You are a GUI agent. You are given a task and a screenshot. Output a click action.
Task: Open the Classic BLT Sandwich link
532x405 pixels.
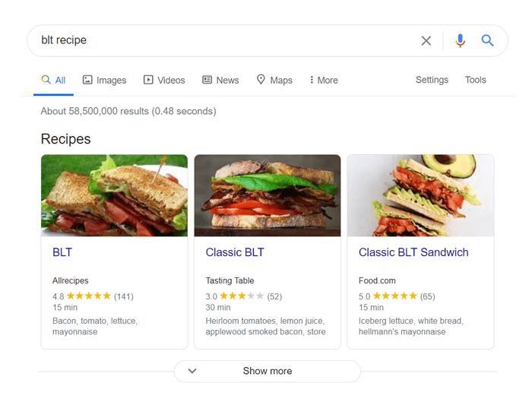pyautogui.click(x=413, y=252)
